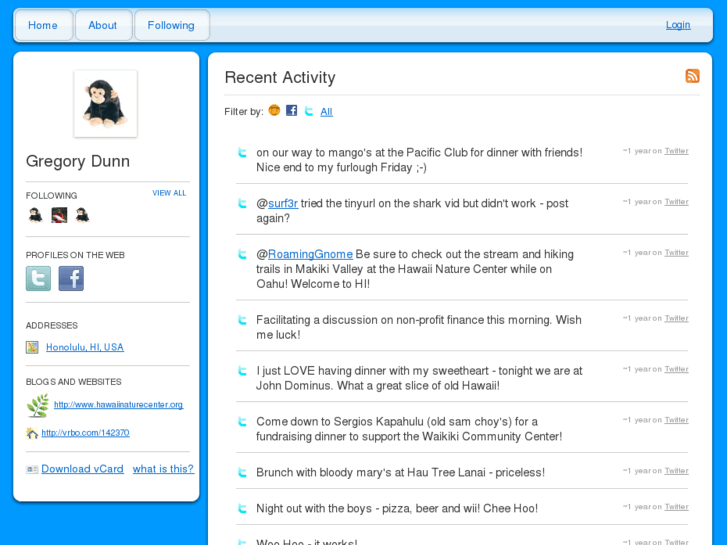Click Twitter icon beside John Dominus tweet
This screenshot has width=727, height=545.
click(242, 371)
